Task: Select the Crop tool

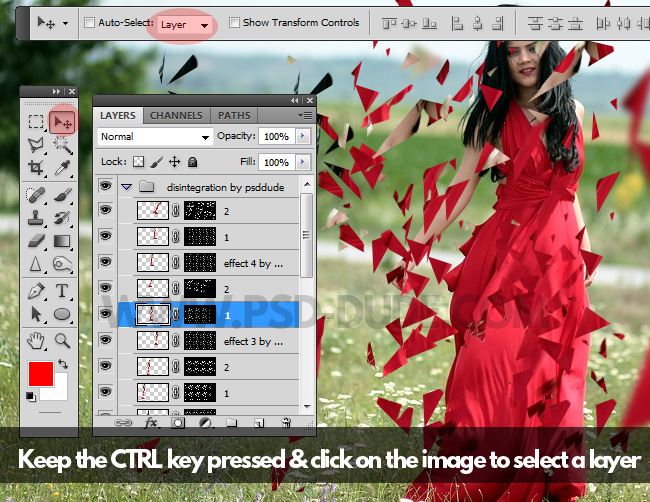Action: [x=36, y=167]
